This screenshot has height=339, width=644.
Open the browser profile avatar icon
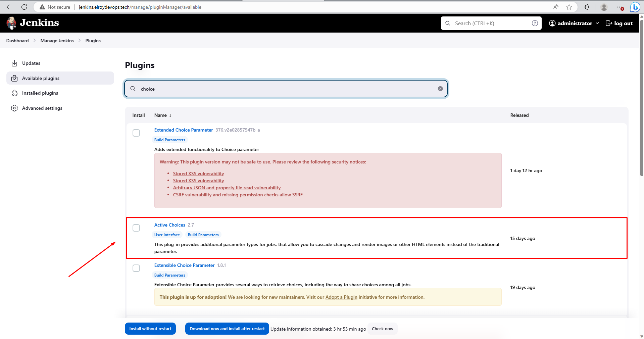point(604,7)
